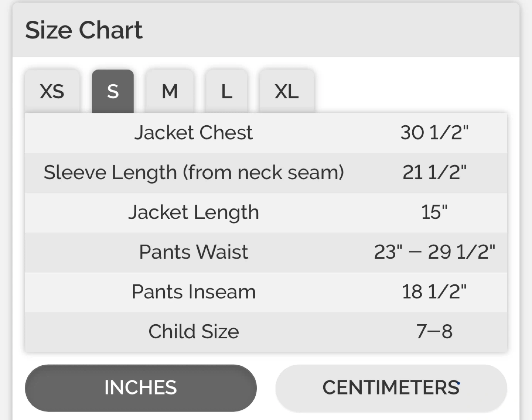Switch measurements to INCHES
Screen dimensions: 532x420
[141, 388]
